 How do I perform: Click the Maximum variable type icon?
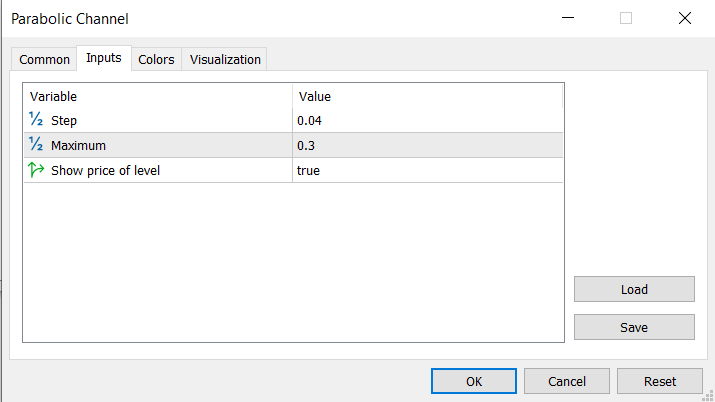[x=37, y=145]
